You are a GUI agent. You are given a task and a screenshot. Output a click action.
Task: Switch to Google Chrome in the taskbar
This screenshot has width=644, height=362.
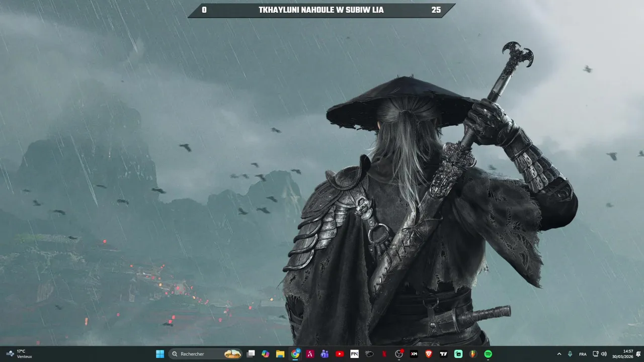pyautogui.click(x=295, y=354)
